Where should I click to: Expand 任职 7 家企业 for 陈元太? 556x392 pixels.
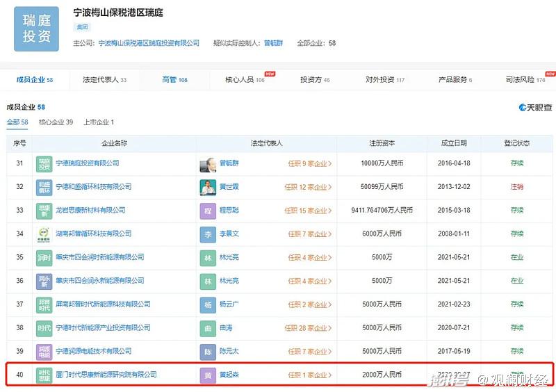pos(309,352)
